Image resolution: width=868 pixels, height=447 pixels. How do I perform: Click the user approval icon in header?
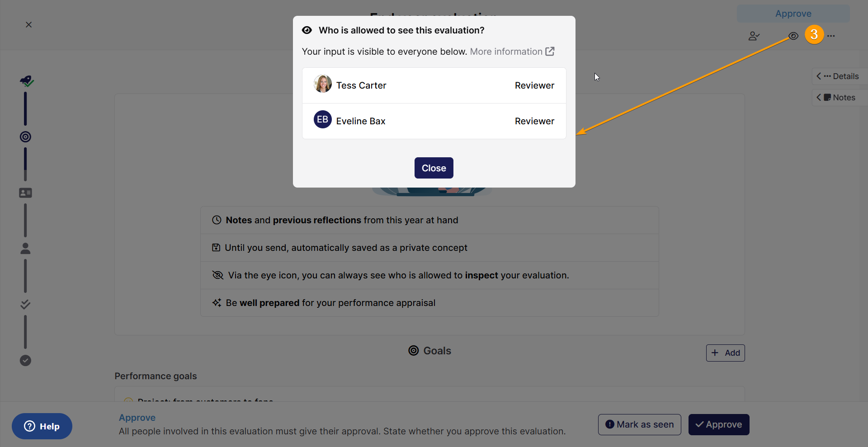point(754,36)
